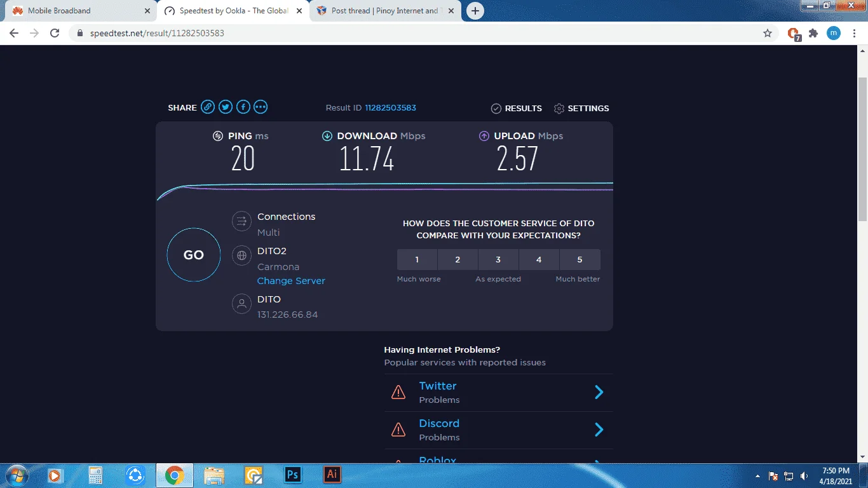Open the extension icon with badge 7

tap(794, 34)
